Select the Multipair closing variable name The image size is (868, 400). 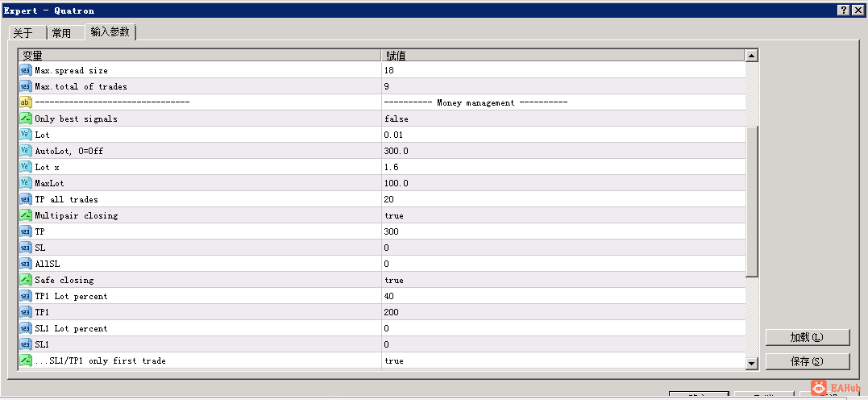pyautogui.click(x=77, y=215)
